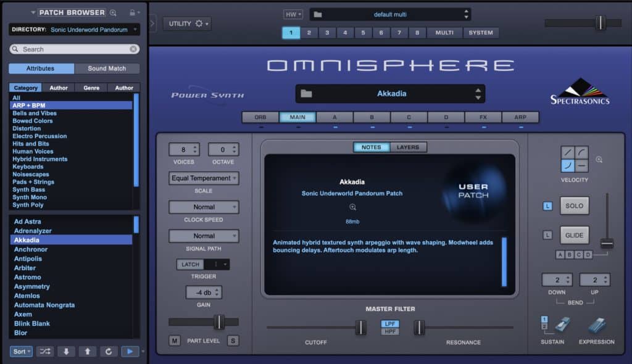
Task: Click the USER PATCH image
Action: pos(473,191)
